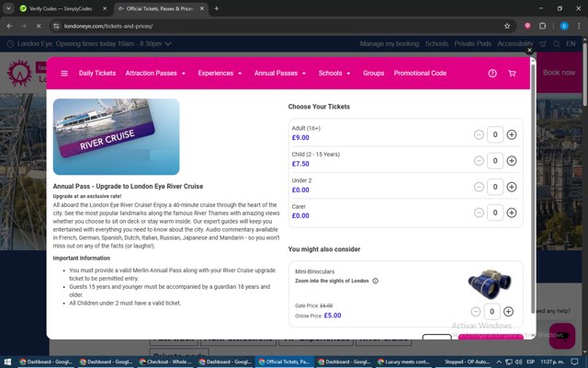Screen dimensions: 588x368
Task: Open the Chrome profile avatar
Action: [x=564, y=26]
